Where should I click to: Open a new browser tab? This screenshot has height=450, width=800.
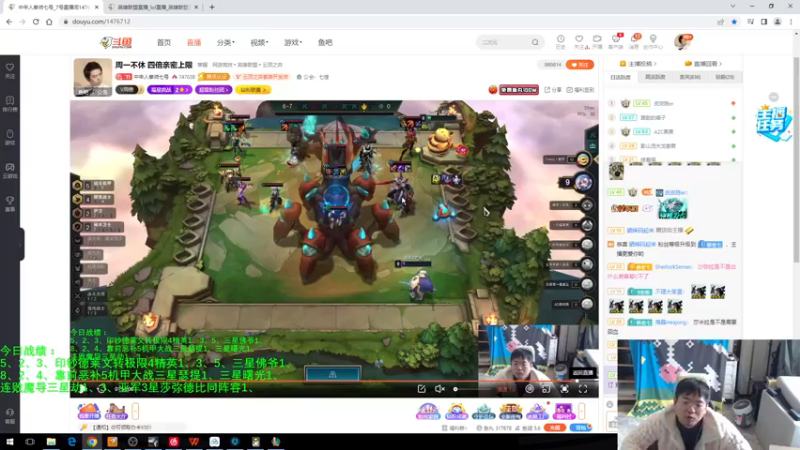[212, 7]
